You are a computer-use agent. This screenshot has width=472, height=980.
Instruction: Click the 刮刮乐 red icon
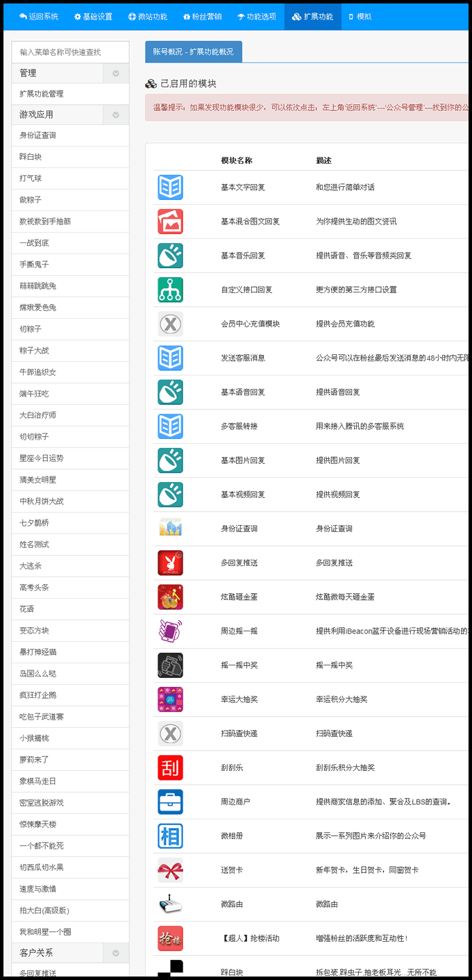(170, 767)
